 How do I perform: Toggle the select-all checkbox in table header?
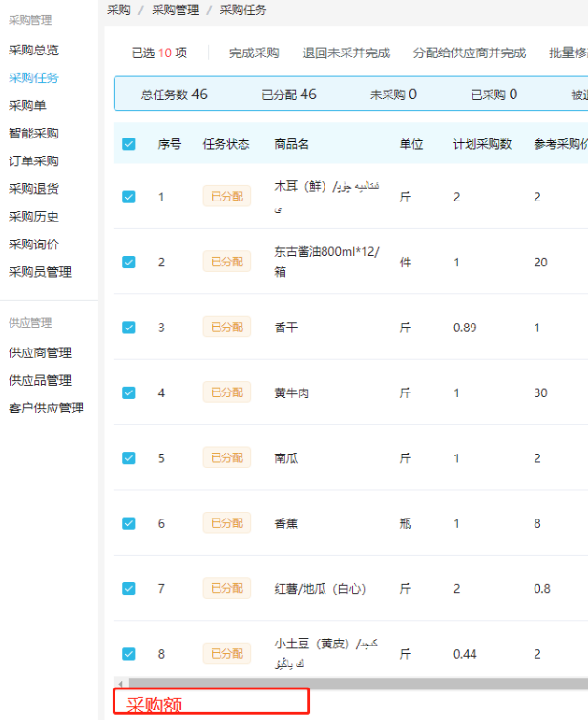tap(129, 144)
